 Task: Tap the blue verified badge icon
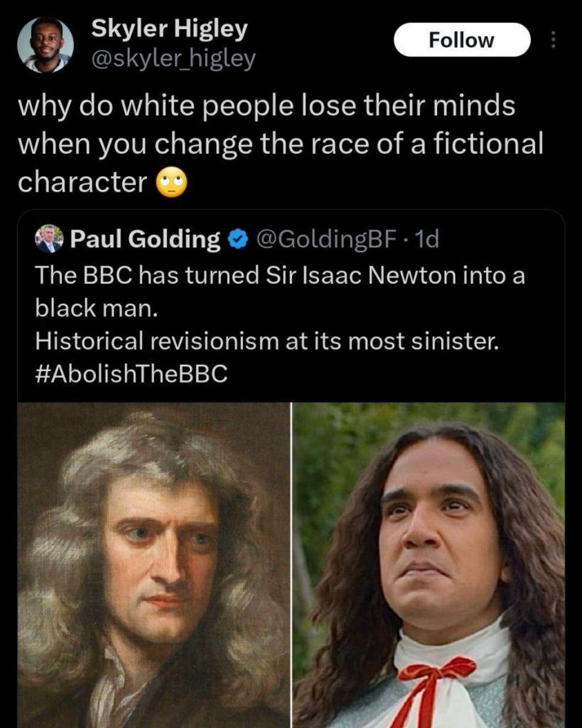[237, 239]
